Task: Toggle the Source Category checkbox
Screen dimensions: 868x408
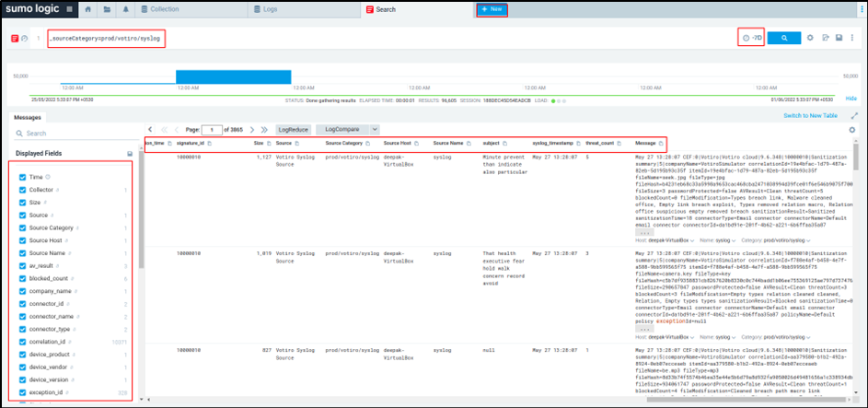Action: [x=23, y=228]
